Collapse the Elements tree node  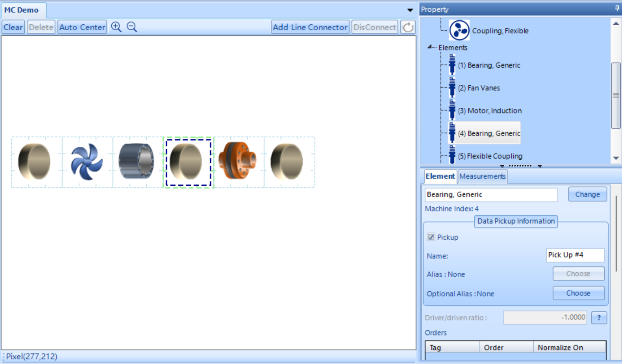[430, 47]
